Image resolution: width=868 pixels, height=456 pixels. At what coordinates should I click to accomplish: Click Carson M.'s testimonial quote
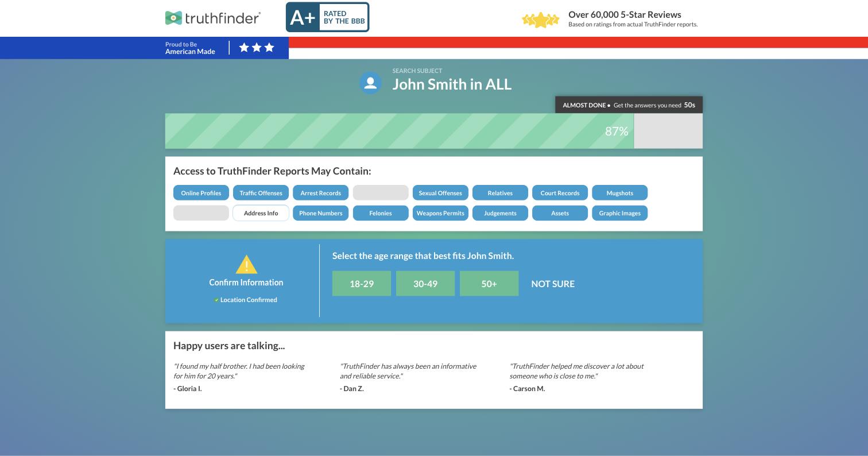(x=576, y=371)
